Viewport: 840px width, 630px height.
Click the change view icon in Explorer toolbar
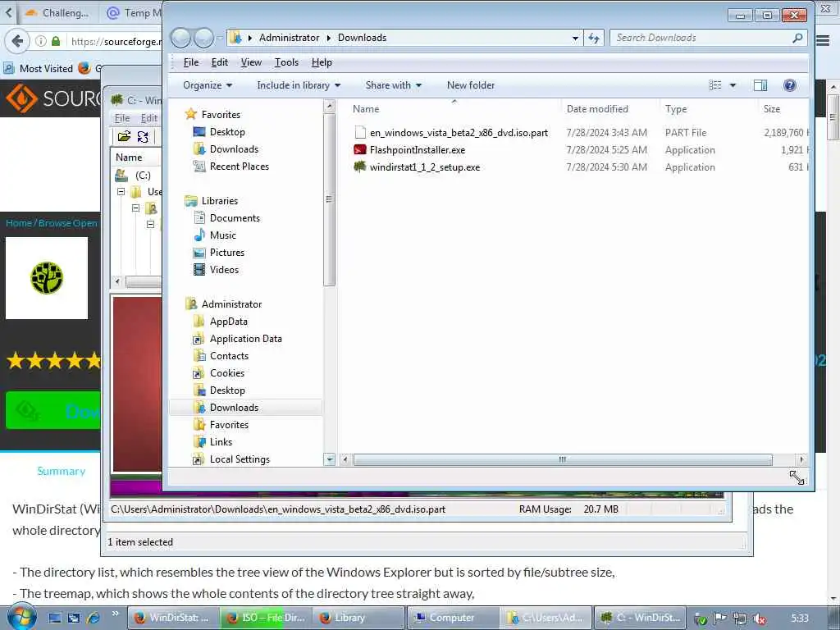(715, 85)
